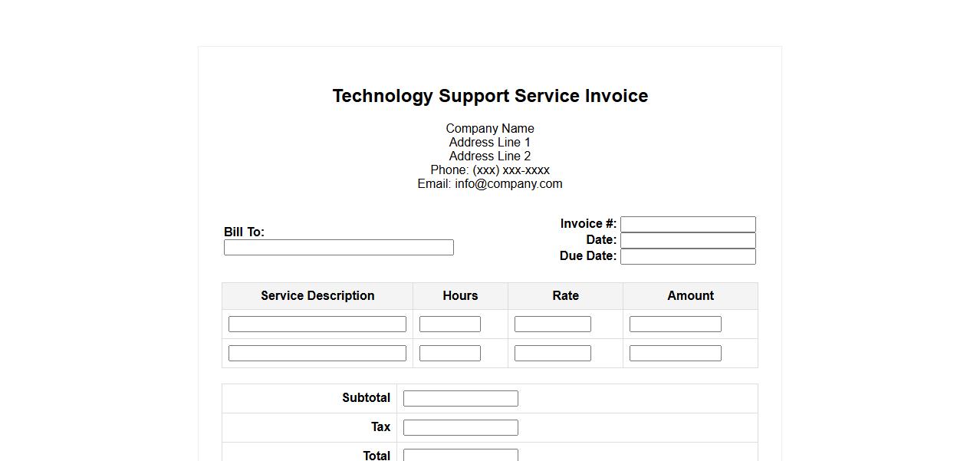Click the Phone number line
980x461 pixels.
tap(490, 170)
